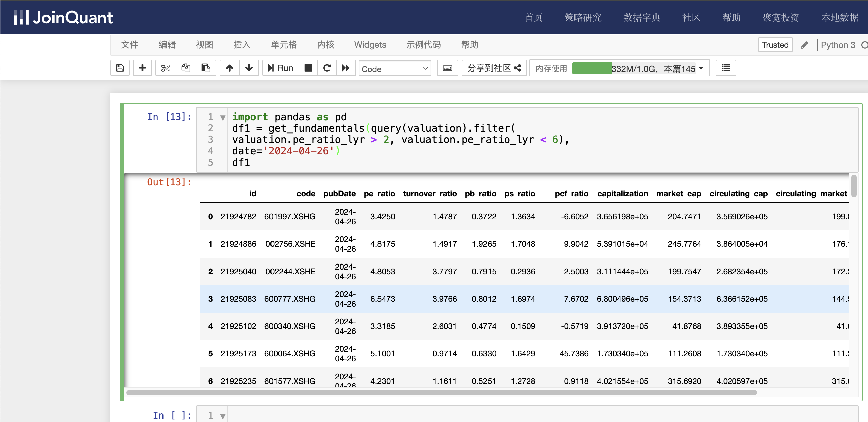The width and height of the screenshot is (868, 422).
Task: Move the cell up with the up arrow
Action: tap(229, 68)
